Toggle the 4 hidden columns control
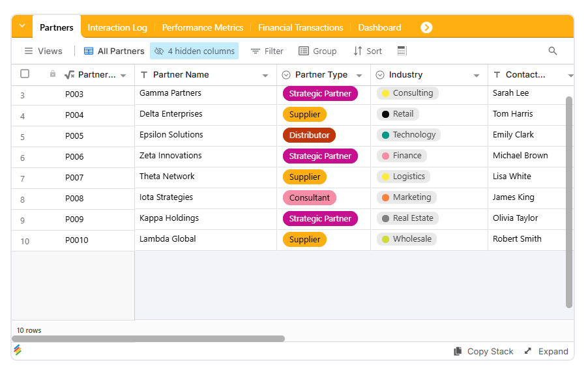The image size is (588, 370). 194,51
